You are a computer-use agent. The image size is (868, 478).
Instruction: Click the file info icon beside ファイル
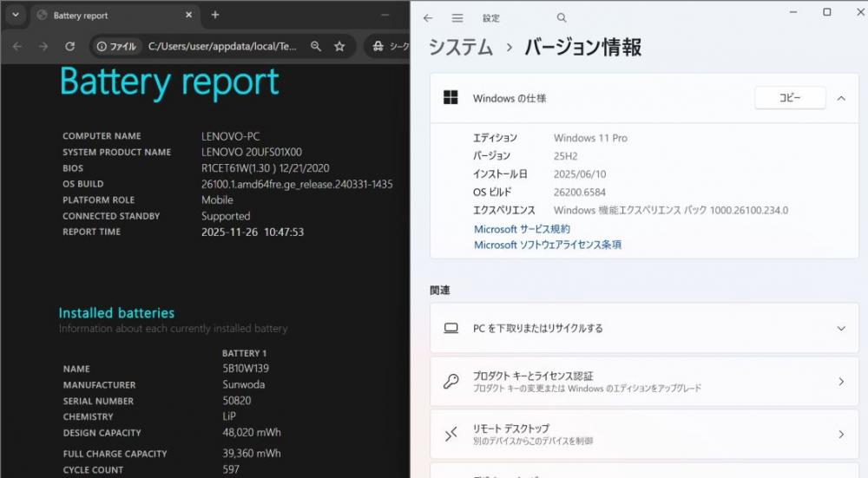tap(102, 46)
